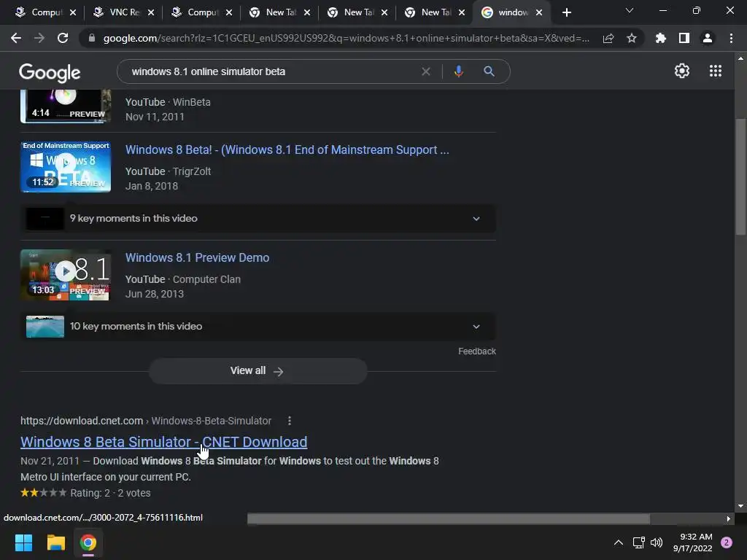The height and width of the screenshot is (560, 747).
Task: Show hidden system tray icons
Action: tap(618, 542)
